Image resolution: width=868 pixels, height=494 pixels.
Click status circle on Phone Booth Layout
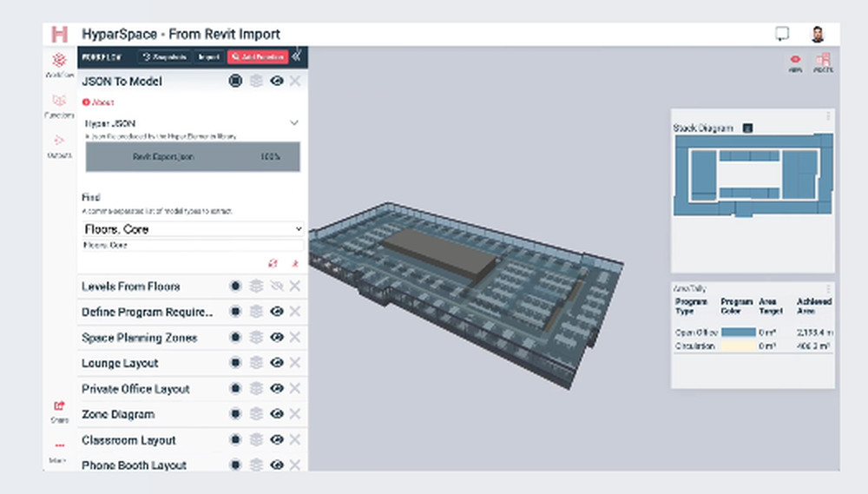click(x=235, y=464)
